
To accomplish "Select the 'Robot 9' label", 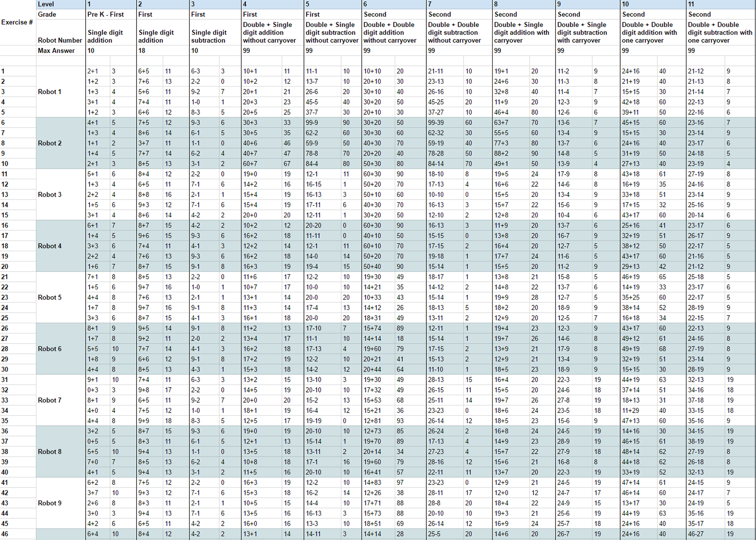I will pos(50,503).
